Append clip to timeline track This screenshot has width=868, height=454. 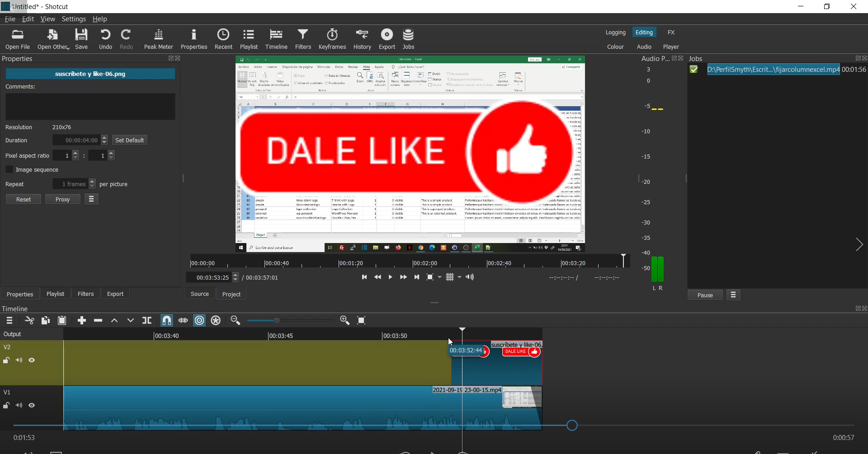82,321
